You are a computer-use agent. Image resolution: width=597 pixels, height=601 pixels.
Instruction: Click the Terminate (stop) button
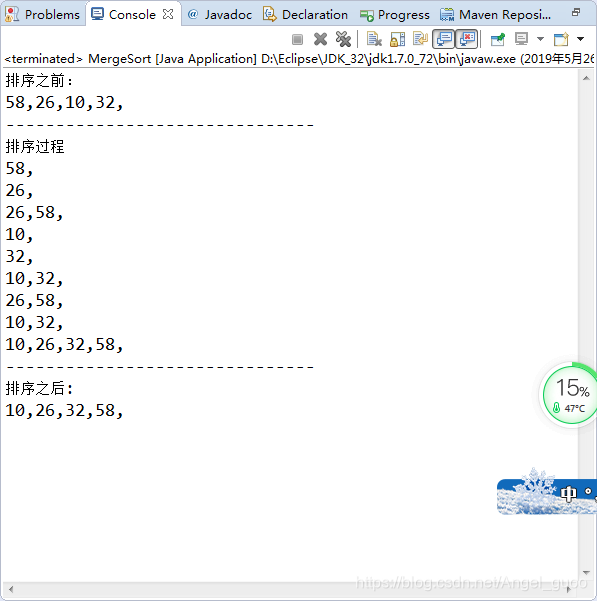click(297, 39)
